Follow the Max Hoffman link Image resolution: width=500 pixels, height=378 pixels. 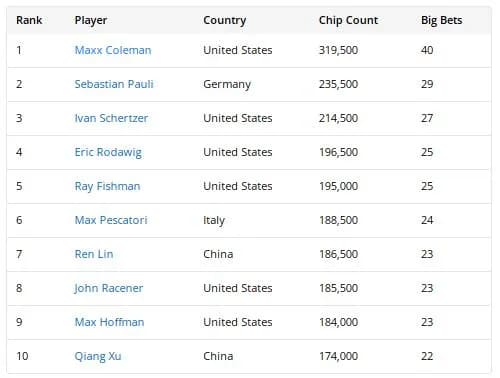(109, 322)
